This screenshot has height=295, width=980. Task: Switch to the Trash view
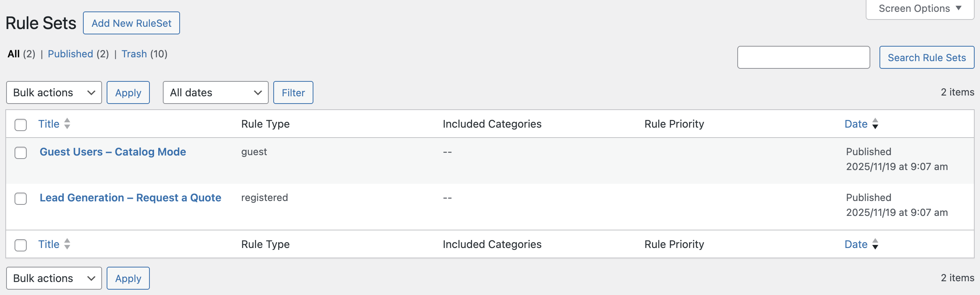134,54
